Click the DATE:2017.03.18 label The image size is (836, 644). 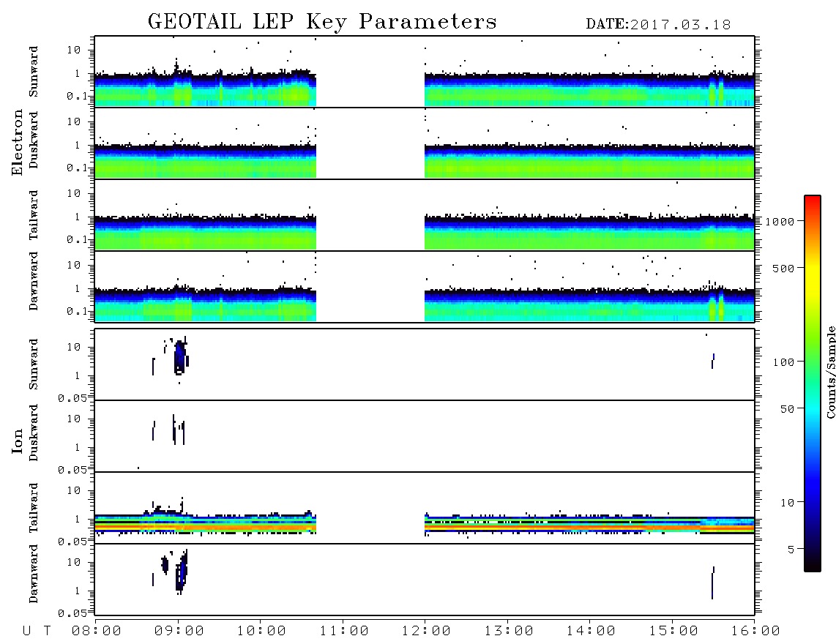pyautogui.click(x=658, y=25)
